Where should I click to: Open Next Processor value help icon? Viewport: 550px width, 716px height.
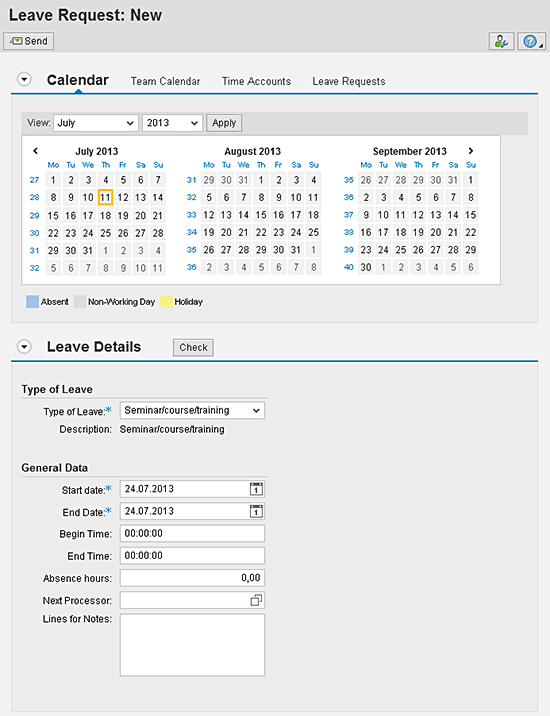[256, 600]
